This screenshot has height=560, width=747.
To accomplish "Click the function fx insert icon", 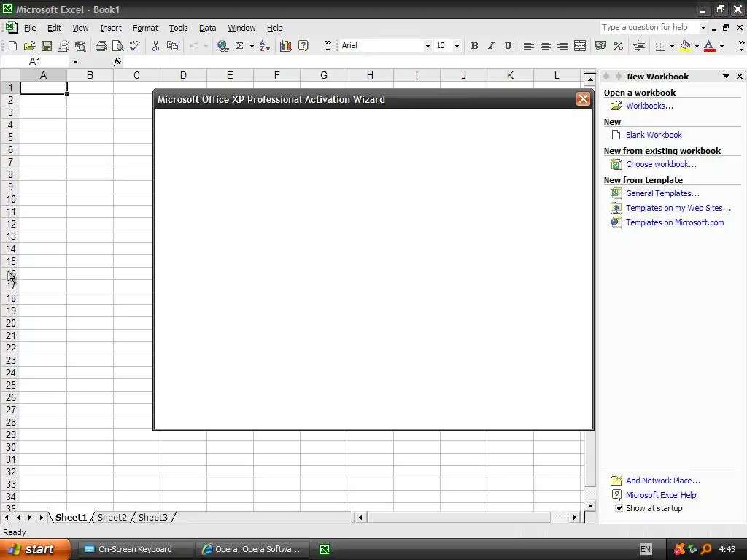I will [x=117, y=61].
